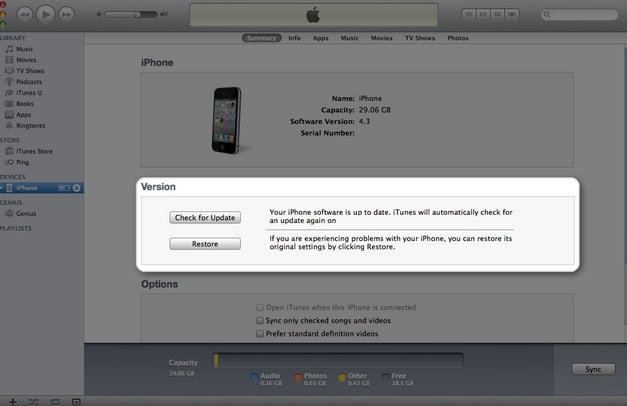Switch to the Photos tab
The image size is (627, 406).
pos(458,38)
